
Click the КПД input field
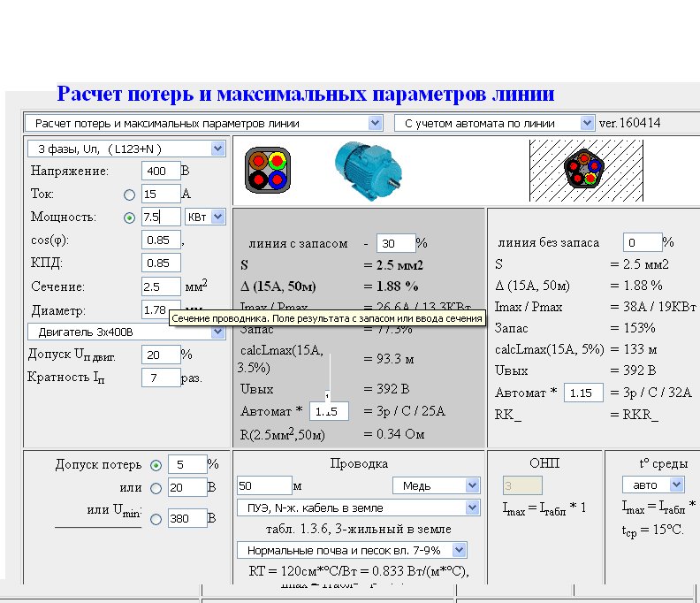pyautogui.click(x=161, y=263)
